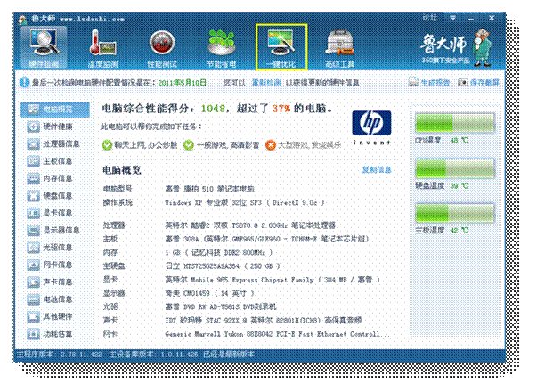Click the 电脑型号 value 惠普 康柏 510
Viewport: 537px width, 392px height.
coord(209,189)
